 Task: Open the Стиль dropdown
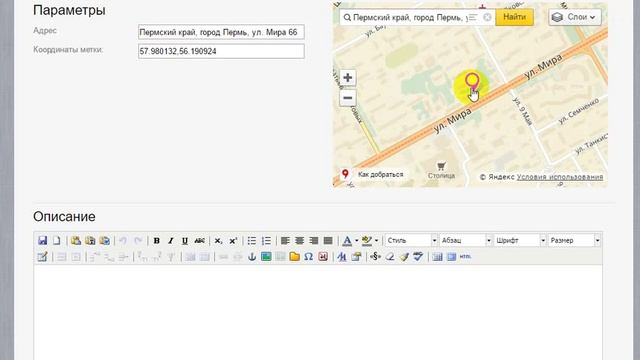click(x=411, y=241)
